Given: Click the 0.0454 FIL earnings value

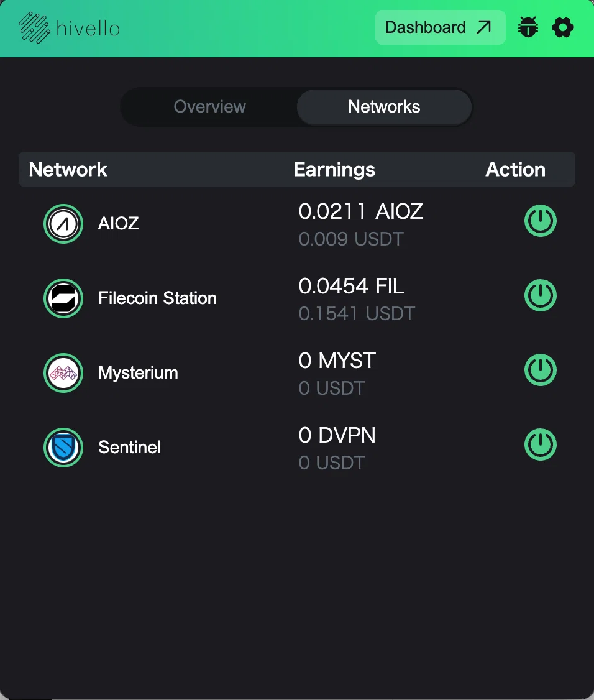Looking at the screenshot, I should [x=352, y=286].
